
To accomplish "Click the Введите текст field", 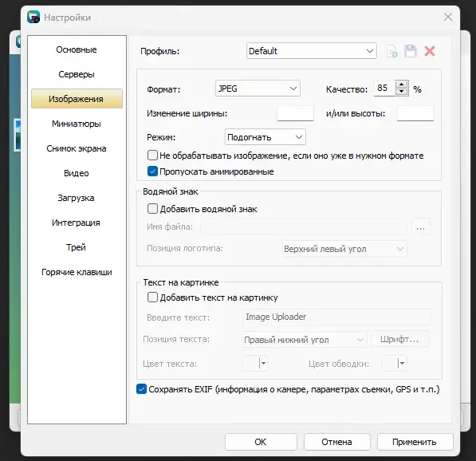I will pyautogui.click(x=336, y=317).
